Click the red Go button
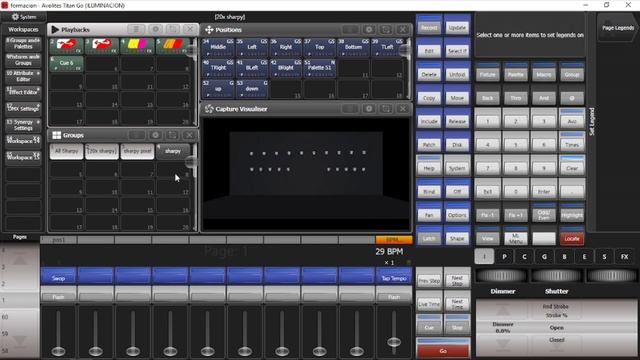The width and height of the screenshot is (640, 360). pos(443,350)
